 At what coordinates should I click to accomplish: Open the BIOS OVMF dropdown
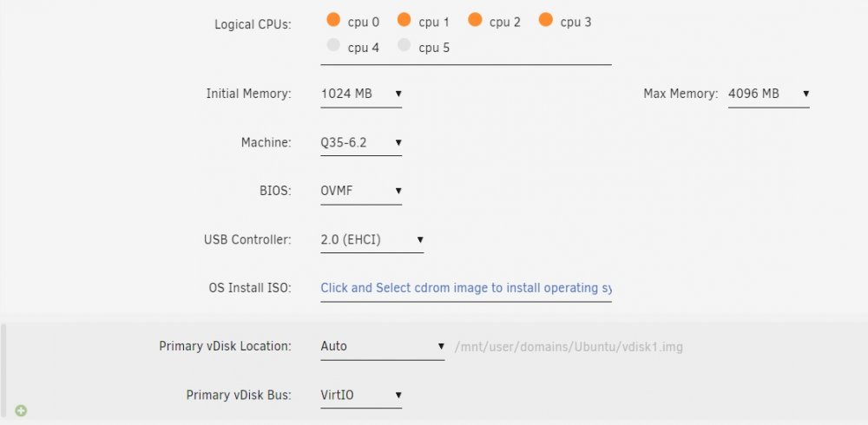pos(361,192)
